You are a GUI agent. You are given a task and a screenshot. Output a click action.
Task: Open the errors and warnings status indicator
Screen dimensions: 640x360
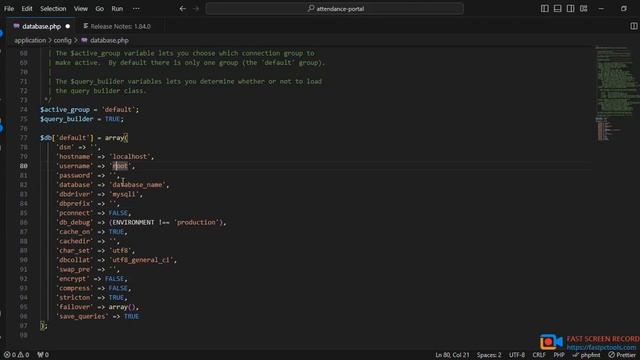(x=16, y=355)
